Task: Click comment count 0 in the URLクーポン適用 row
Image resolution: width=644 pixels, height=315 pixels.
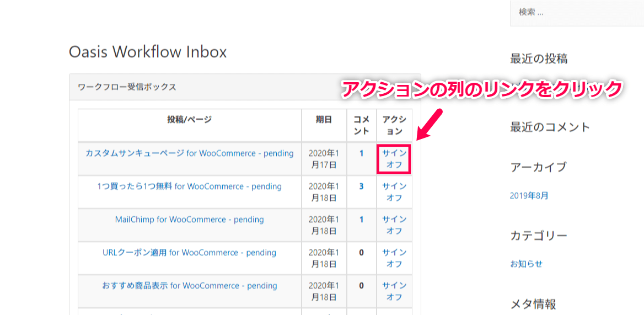Action: (x=362, y=253)
